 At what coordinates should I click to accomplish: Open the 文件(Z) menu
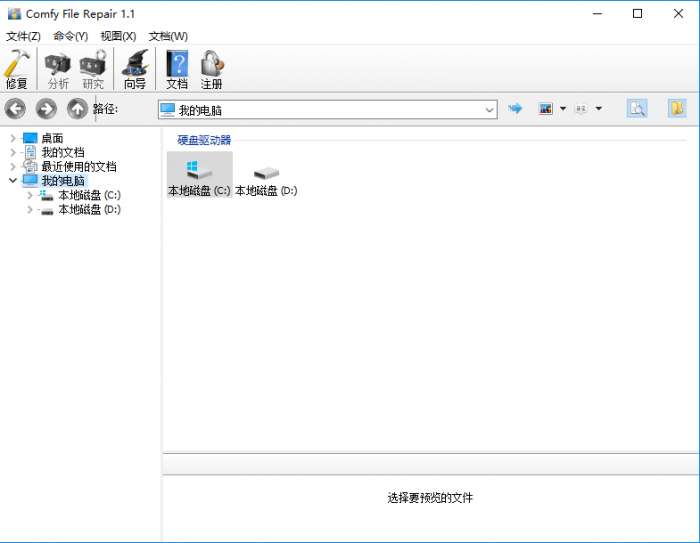point(24,36)
